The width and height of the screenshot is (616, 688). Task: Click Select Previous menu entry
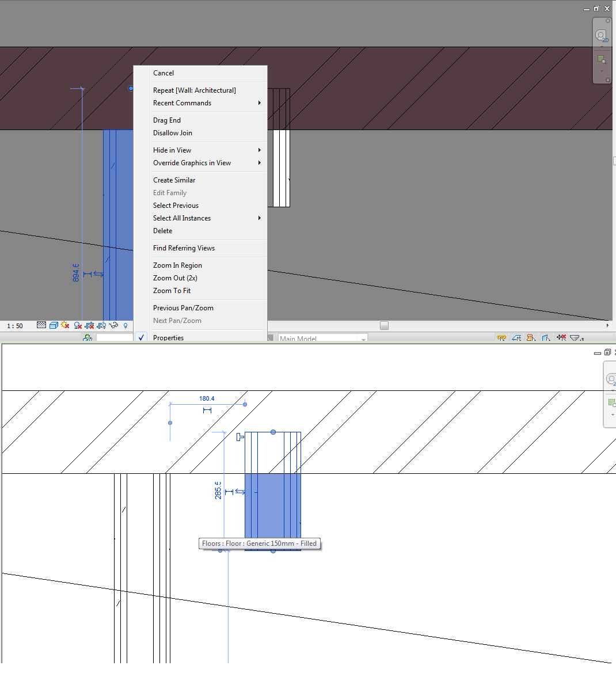tap(200, 206)
